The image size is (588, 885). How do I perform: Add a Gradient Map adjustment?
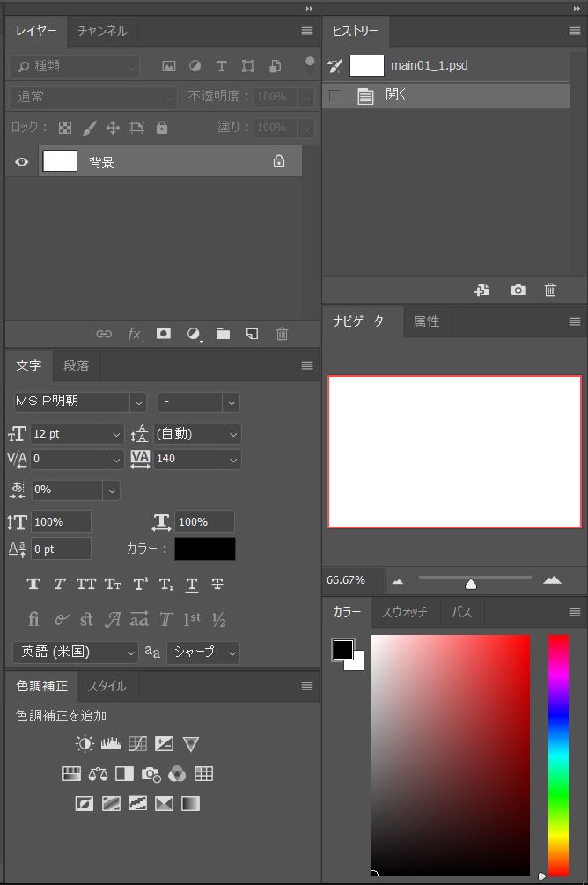coord(191,803)
